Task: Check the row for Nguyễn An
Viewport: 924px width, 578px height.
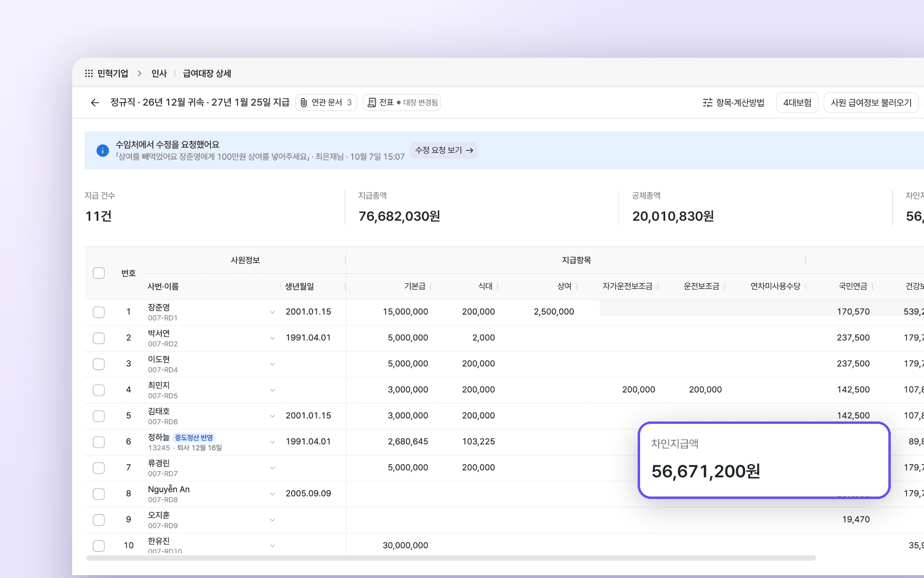Action: [99, 494]
